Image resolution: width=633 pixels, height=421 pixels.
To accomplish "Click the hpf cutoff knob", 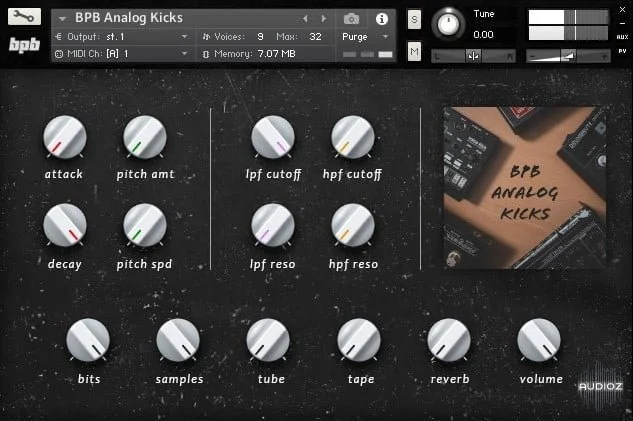I will (353, 137).
